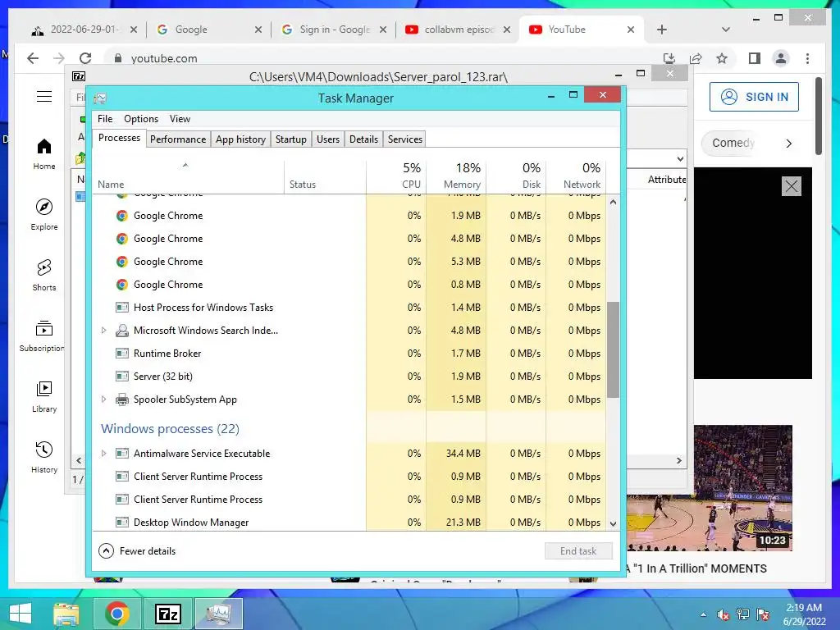
Task: Open the 7-Zip address path dropdown
Action: click(680, 158)
